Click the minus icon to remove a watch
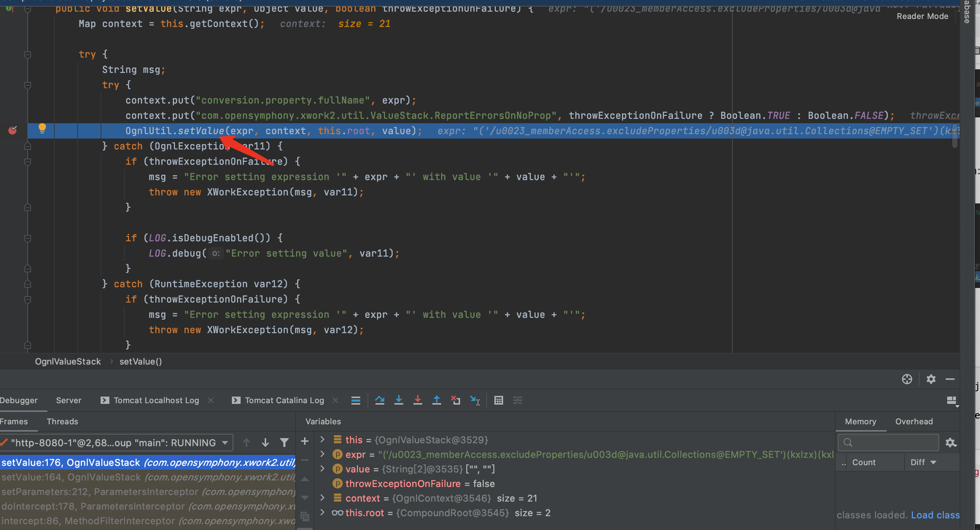This screenshot has width=980, height=530. pos(305,460)
